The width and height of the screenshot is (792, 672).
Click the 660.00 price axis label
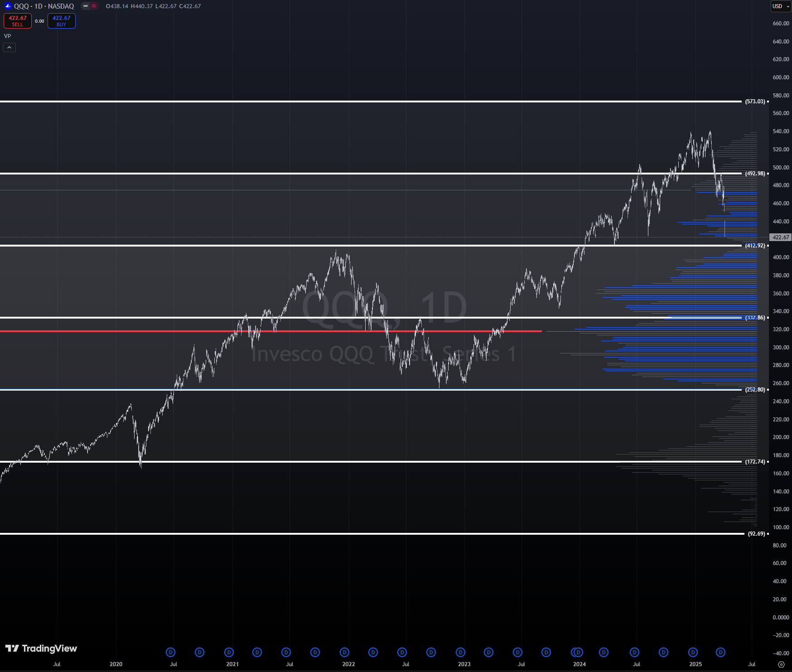781,24
